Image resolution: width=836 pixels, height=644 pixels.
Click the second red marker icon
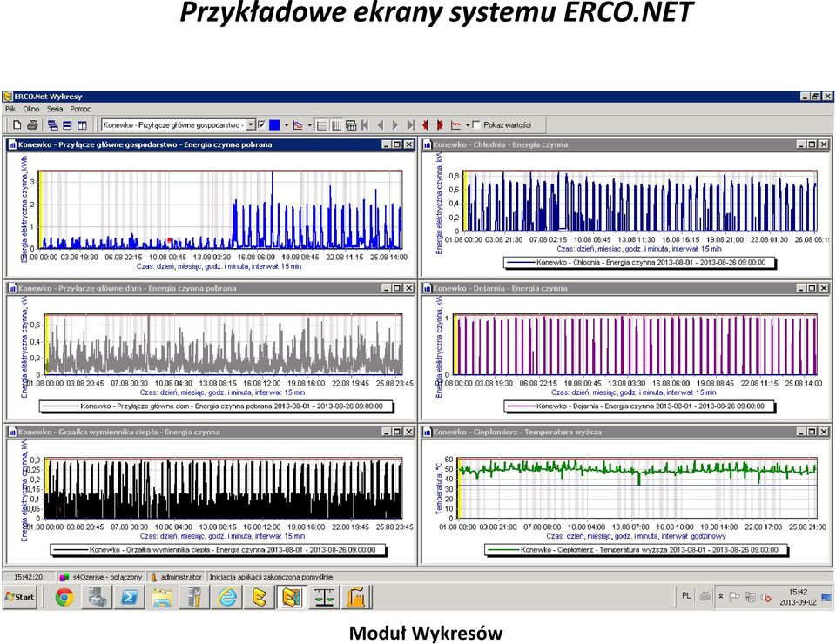441,125
